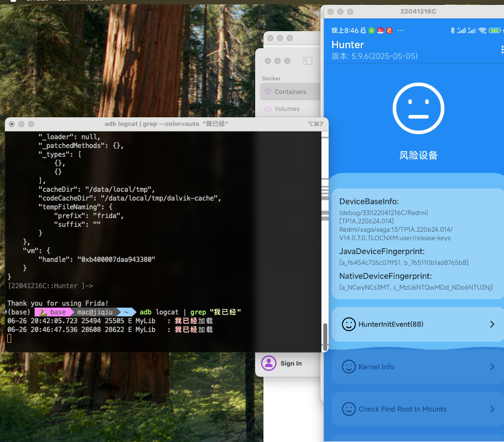Click the smiley icon beside HunterInitEvent(88)
This screenshot has height=442, width=504.
[349, 324]
